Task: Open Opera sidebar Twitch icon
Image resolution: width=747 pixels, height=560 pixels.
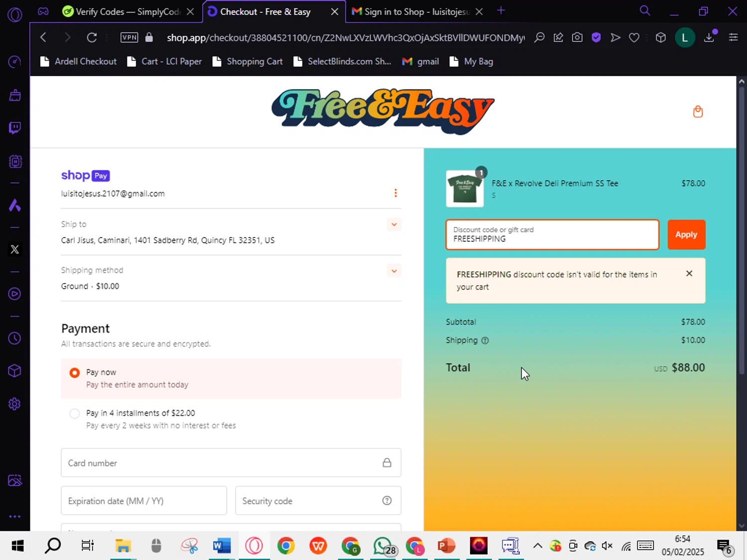Action: 15,128
